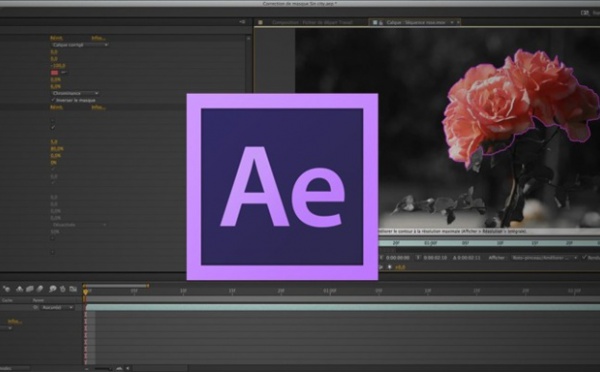600x372 pixels.
Task: Close the Calque Séquence rose.mov tab
Action: coord(458,23)
